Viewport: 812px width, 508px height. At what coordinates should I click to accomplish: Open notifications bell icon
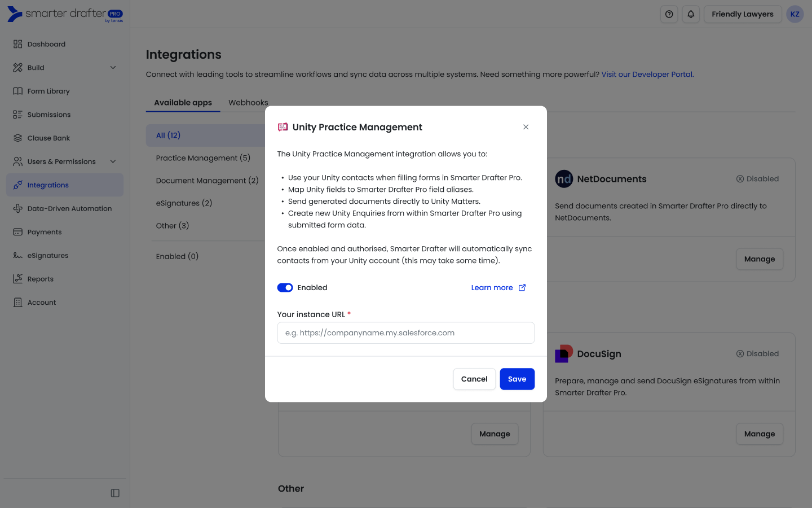(691, 14)
